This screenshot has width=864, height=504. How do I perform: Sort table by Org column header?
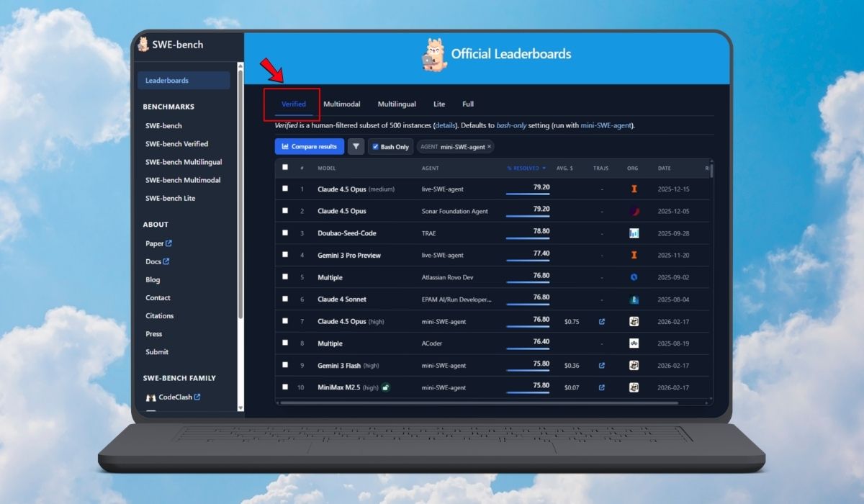(x=633, y=168)
